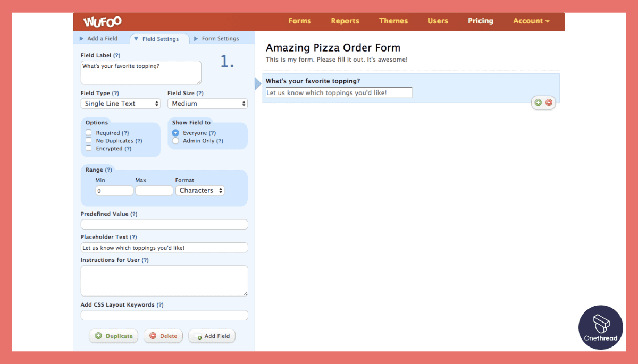
Task: Click help (?) next to Field Size
Action: (200, 93)
